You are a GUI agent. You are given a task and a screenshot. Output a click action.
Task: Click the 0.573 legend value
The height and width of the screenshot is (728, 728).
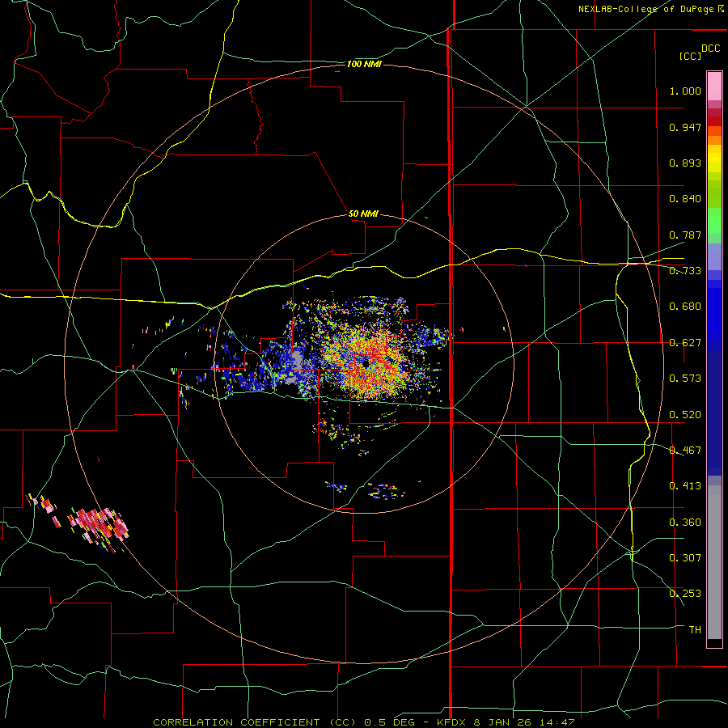(x=685, y=379)
